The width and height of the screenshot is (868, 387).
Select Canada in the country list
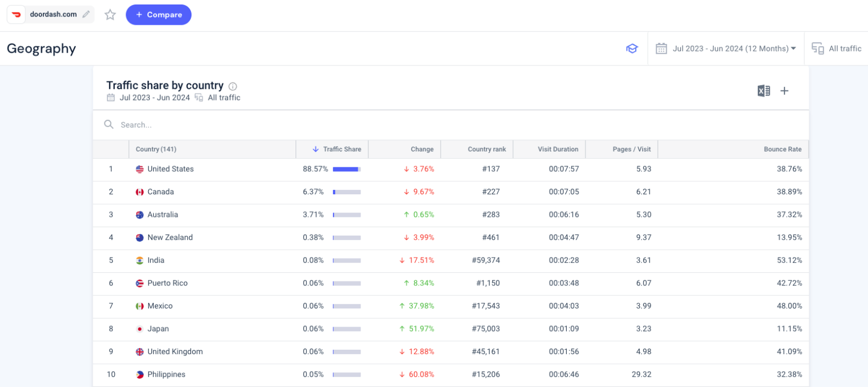pyautogui.click(x=161, y=192)
